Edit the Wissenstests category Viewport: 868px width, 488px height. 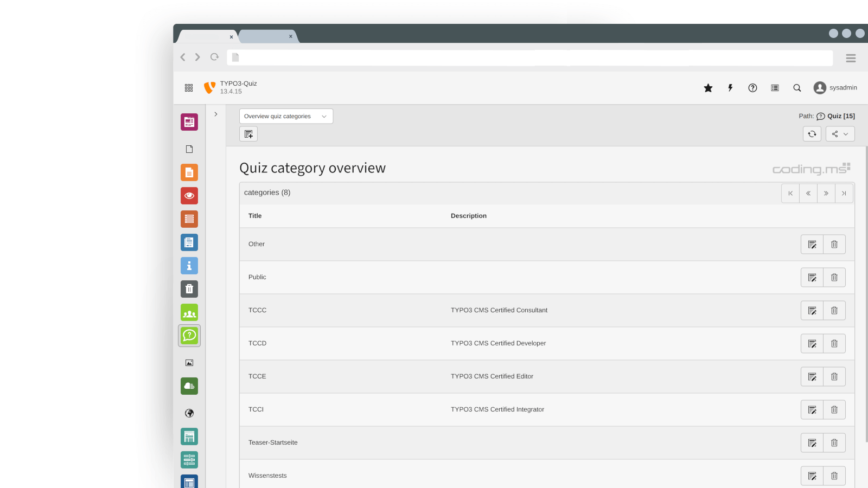(x=812, y=476)
